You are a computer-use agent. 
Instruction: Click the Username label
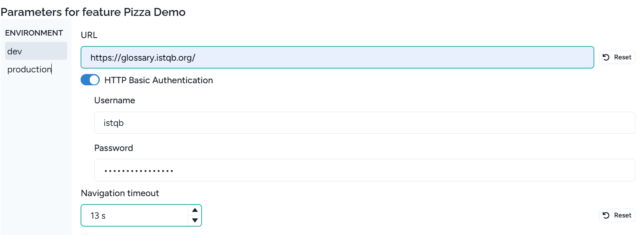(x=115, y=100)
